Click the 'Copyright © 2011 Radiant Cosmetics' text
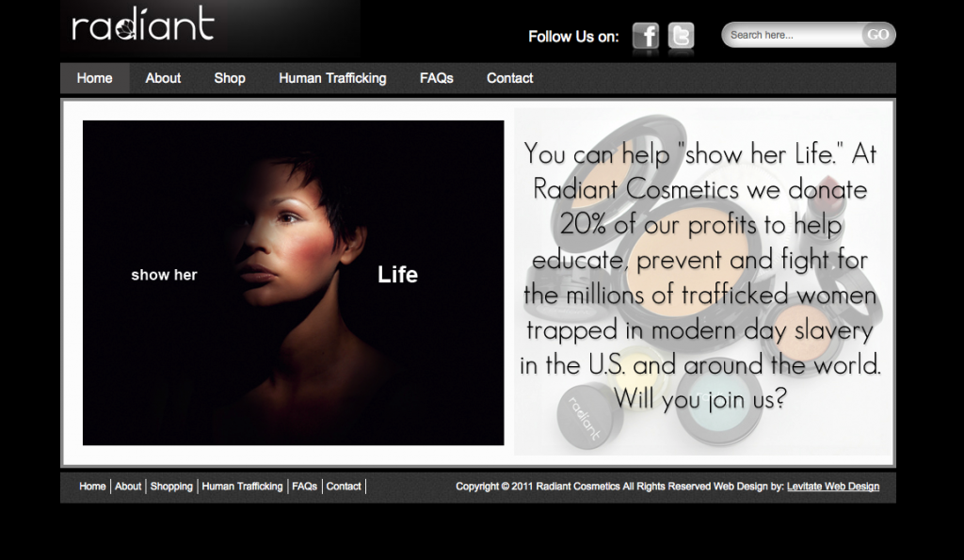Viewport: 964px width, 560px height. (538, 487)
